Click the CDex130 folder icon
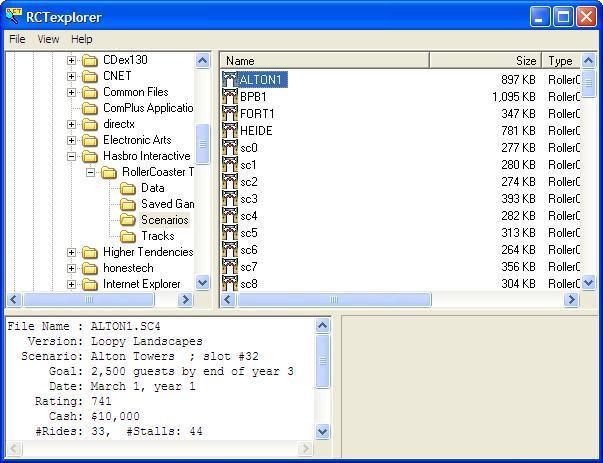Image resolution: width=603 pixels, height=463 pixels. point(90,60)
